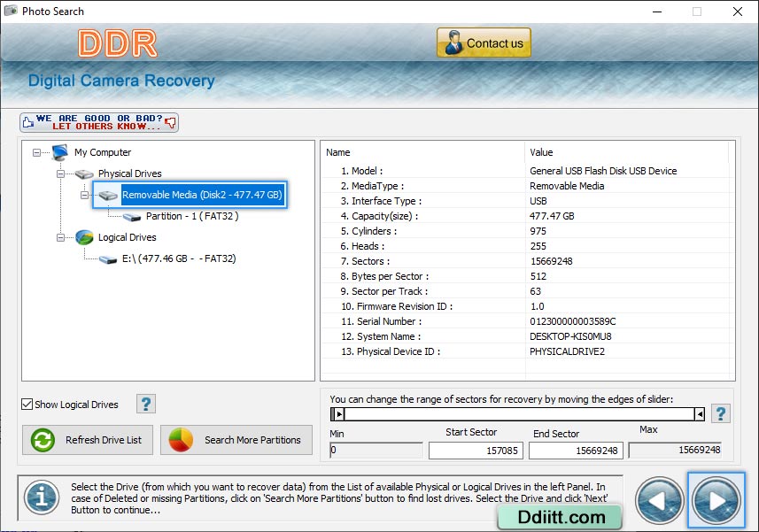Select the '10. Firmware Revision ID :' row

(525, 306)
